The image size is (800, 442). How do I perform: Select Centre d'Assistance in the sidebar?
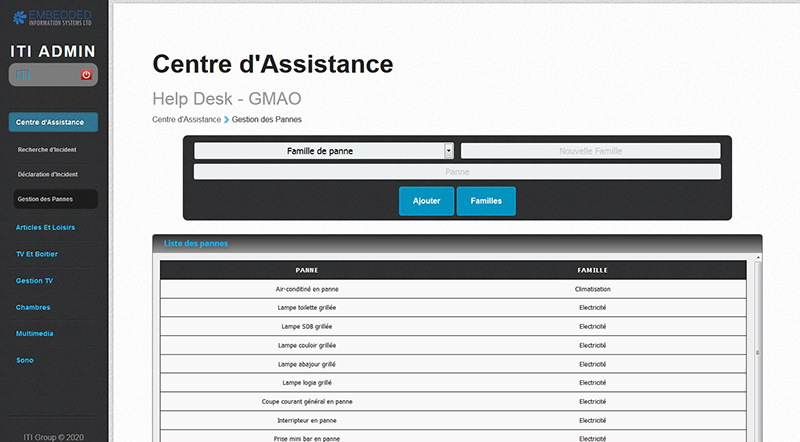pos(53,122)
